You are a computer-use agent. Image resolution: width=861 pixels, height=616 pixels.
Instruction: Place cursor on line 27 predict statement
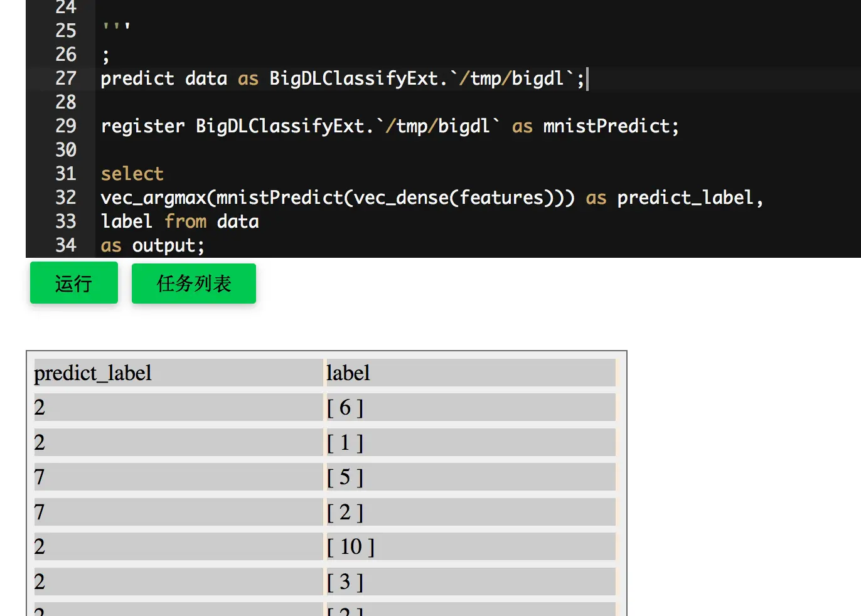[x=343, y=78]
